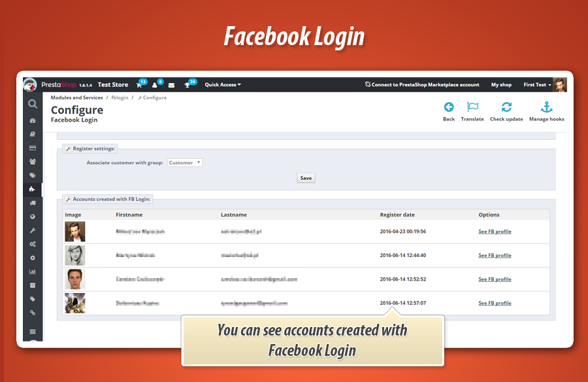
Task: Open messages via the envelope icon
Action: coord(171,84)
